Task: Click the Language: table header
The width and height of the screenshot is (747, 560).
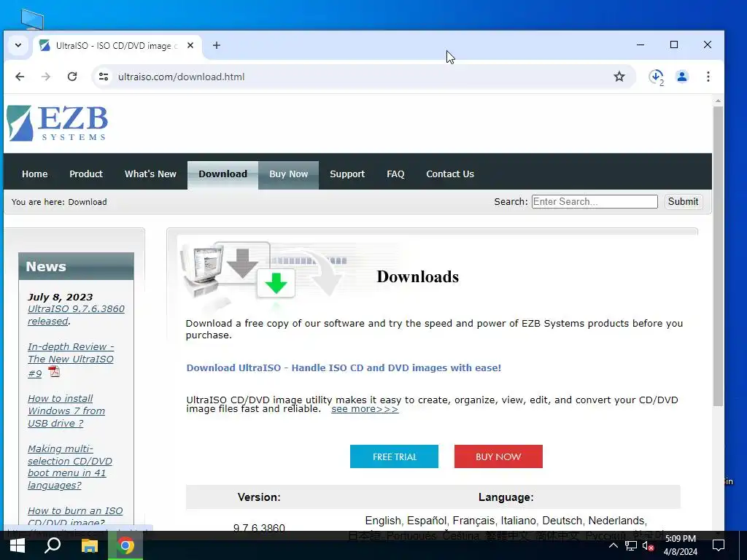Action: (506, 497)
